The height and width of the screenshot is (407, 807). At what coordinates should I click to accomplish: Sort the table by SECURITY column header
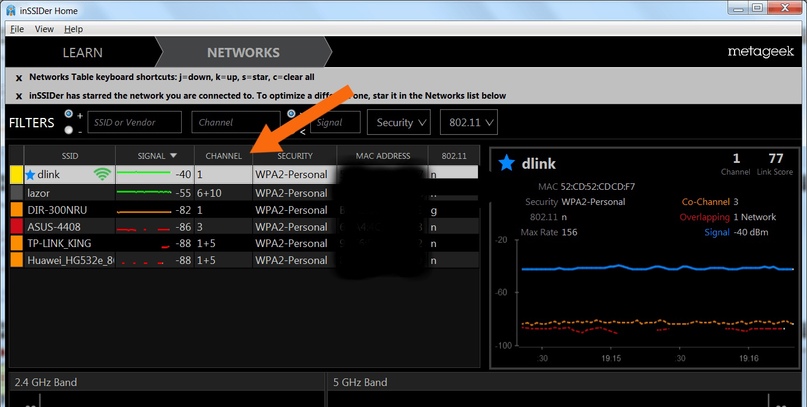click(x=295, y=155)
